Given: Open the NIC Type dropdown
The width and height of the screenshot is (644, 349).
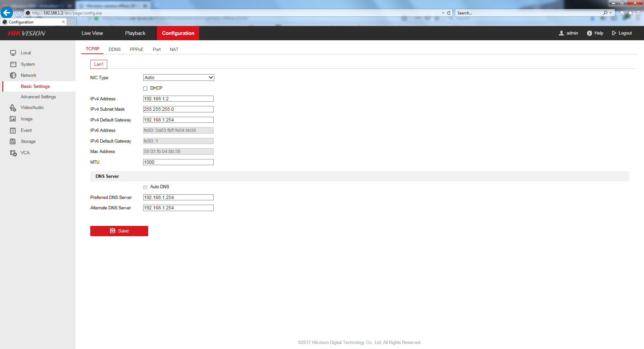Looking at the screenshot, I should point(178,78).
